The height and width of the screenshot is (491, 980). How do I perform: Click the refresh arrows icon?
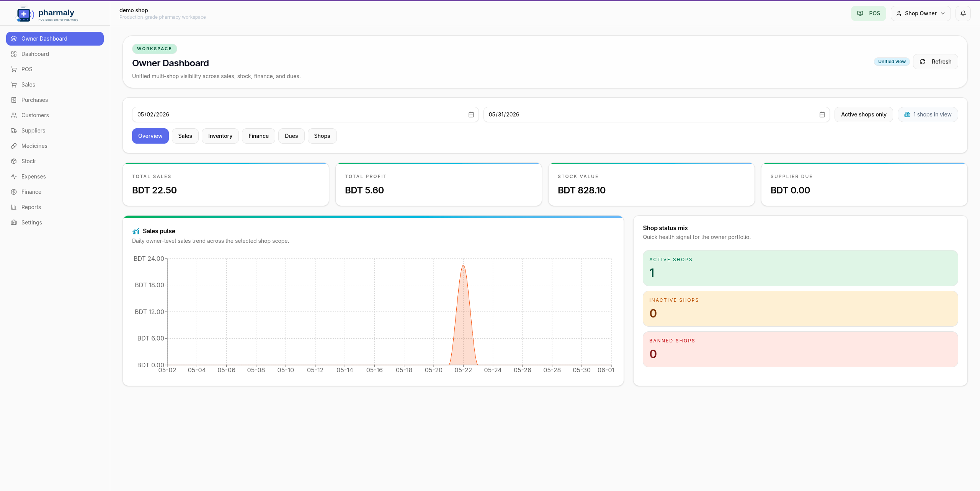[923, 62]
